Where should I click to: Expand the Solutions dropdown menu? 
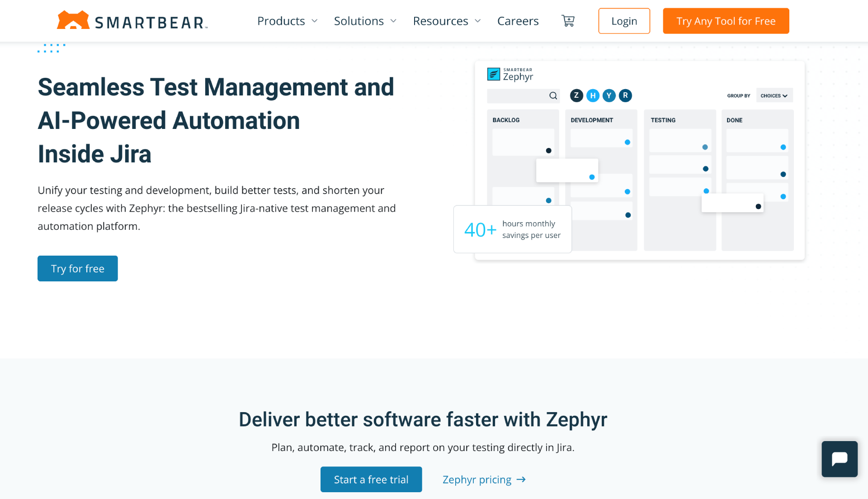pos(365,21)
